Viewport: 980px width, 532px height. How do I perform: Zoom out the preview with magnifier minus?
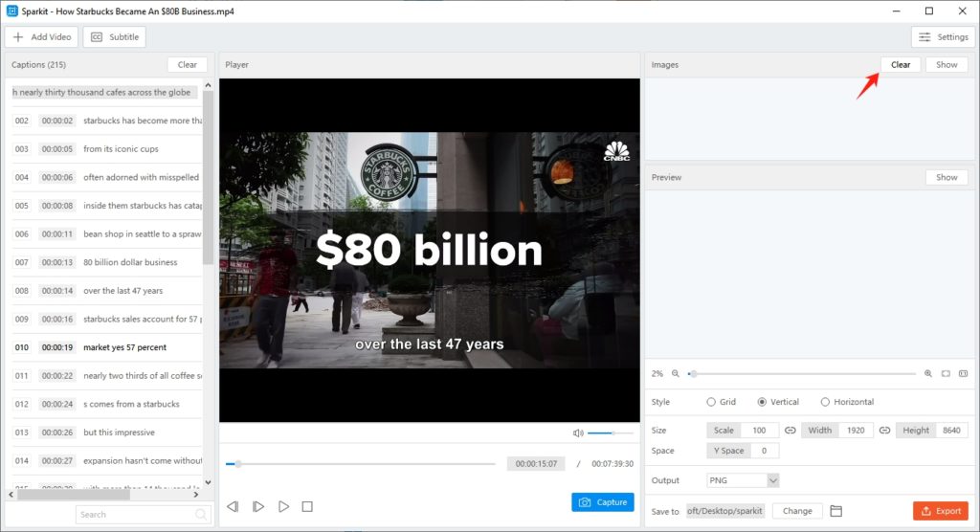click(676, 374)
